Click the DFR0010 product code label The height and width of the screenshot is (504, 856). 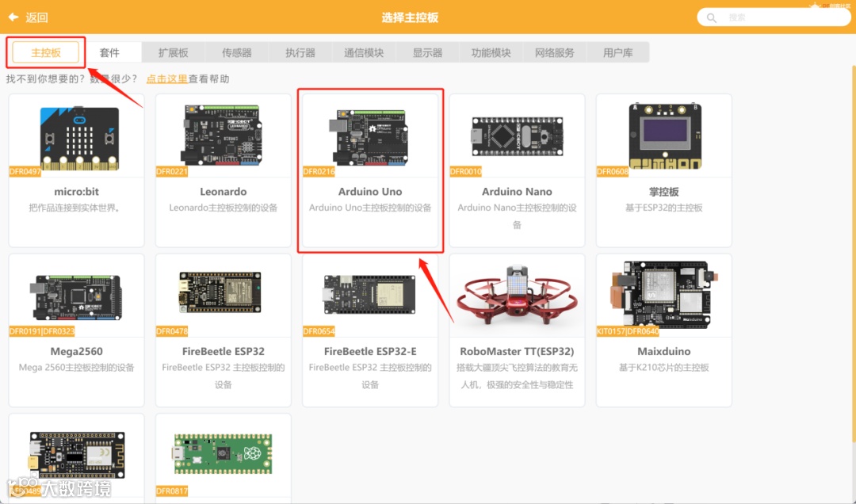pos(466,171)
